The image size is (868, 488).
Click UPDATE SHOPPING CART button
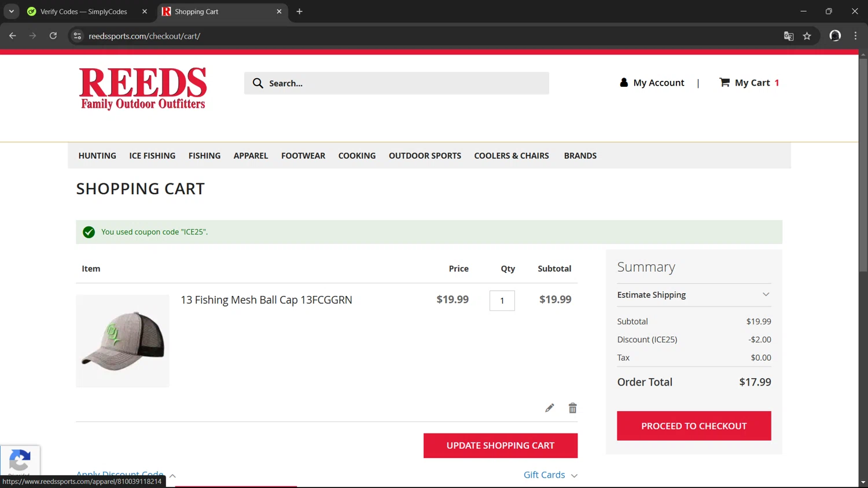tap(501, 446)
